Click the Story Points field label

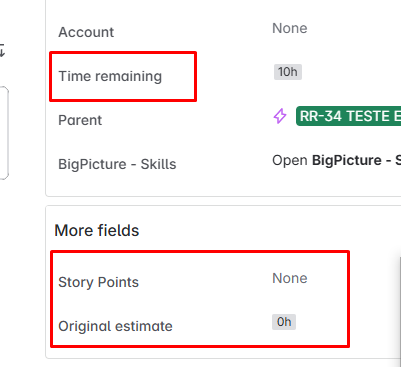coord(98,282)
